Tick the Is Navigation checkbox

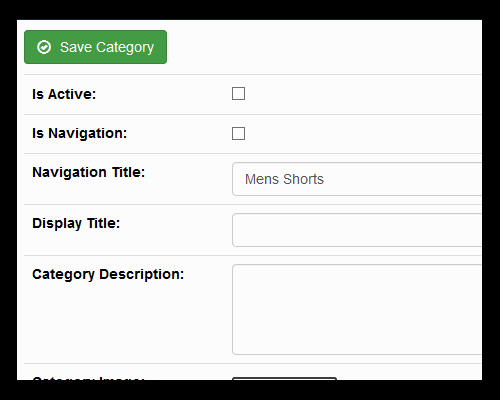click(x=238, y=133)
